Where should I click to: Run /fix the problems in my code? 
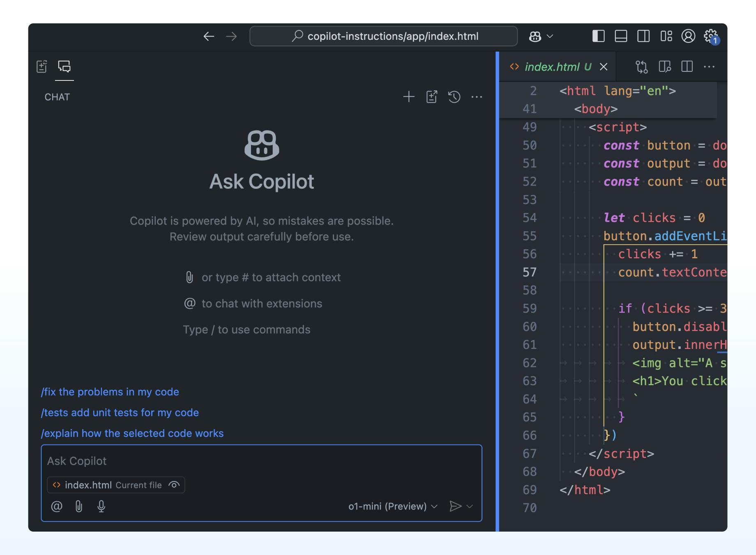(x=110, y=392)
